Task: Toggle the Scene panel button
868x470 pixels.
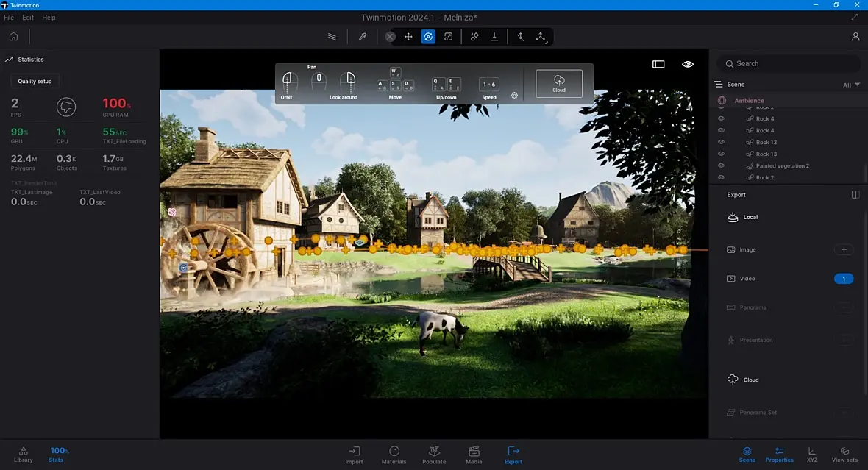Action: (747, 455)
